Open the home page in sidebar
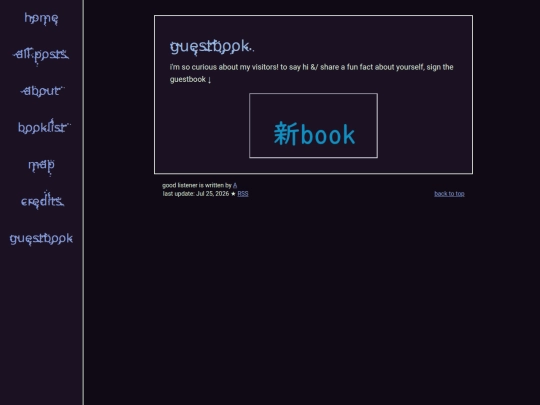The width and height of the screenshot is (540, 405). (x=41, y=18)
